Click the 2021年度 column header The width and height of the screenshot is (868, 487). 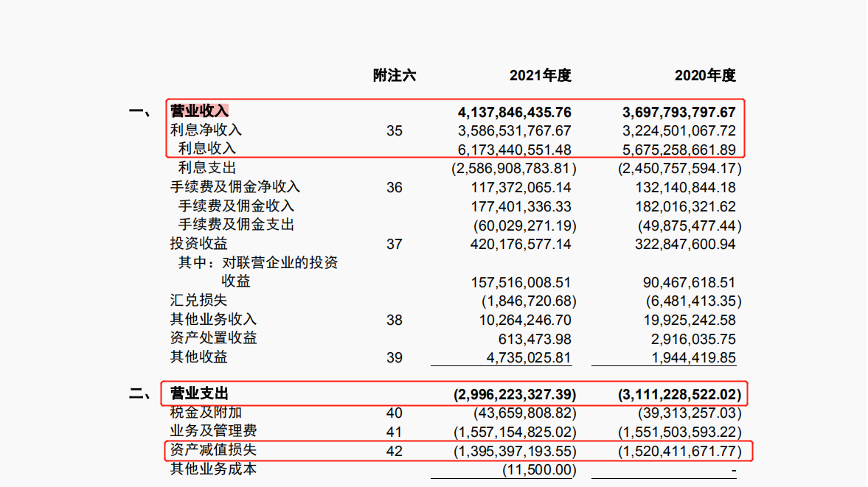click(540, 76)
